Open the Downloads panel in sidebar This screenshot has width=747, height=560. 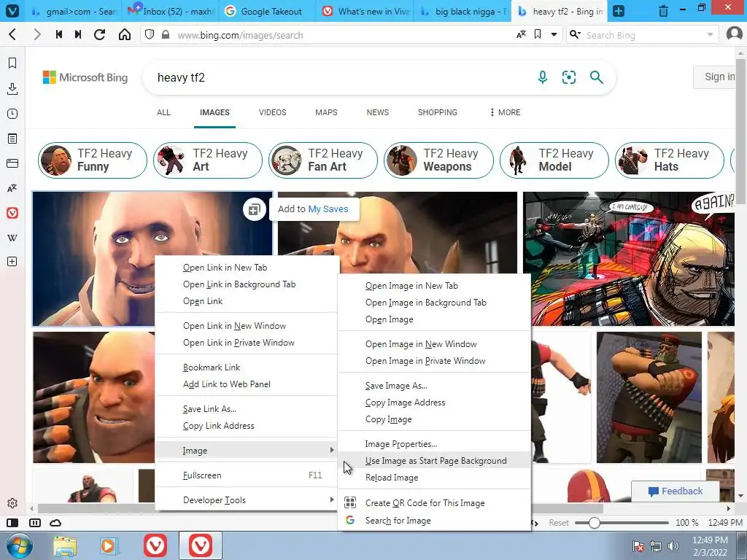pyautogui.click(x=12, y=88)
